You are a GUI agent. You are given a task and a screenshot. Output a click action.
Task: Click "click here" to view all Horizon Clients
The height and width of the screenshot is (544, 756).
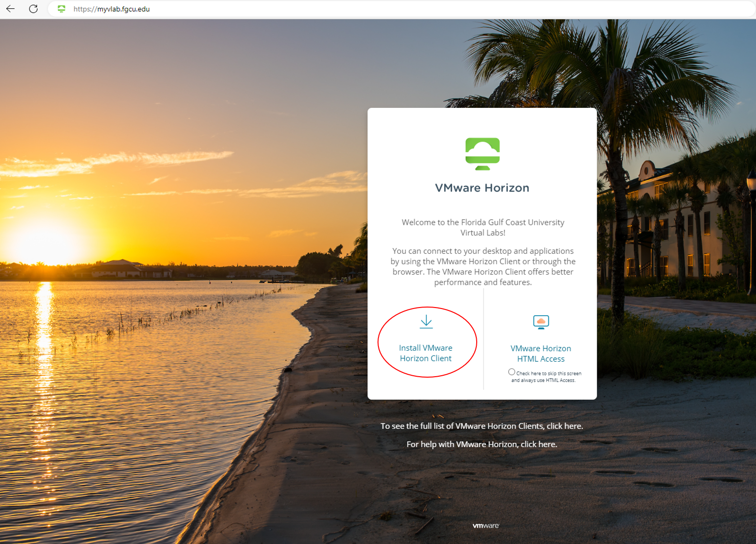[x=564, y=426]
